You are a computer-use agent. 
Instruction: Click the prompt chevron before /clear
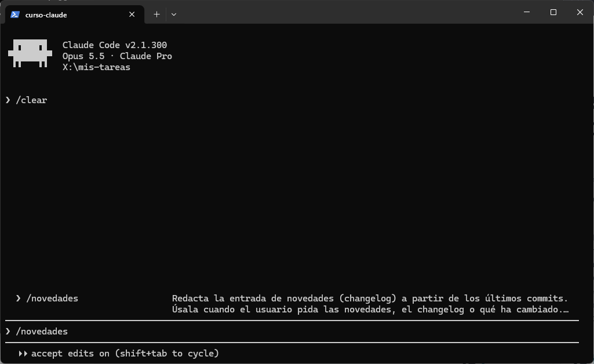8,100
